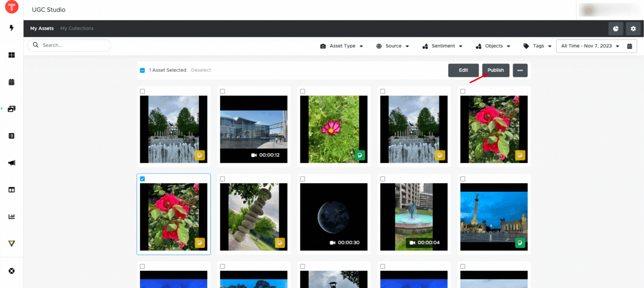This screenshot has width=644, height=288.
Task: Uncheck the selected rose photo checkbox
Action: pos(143,179)
